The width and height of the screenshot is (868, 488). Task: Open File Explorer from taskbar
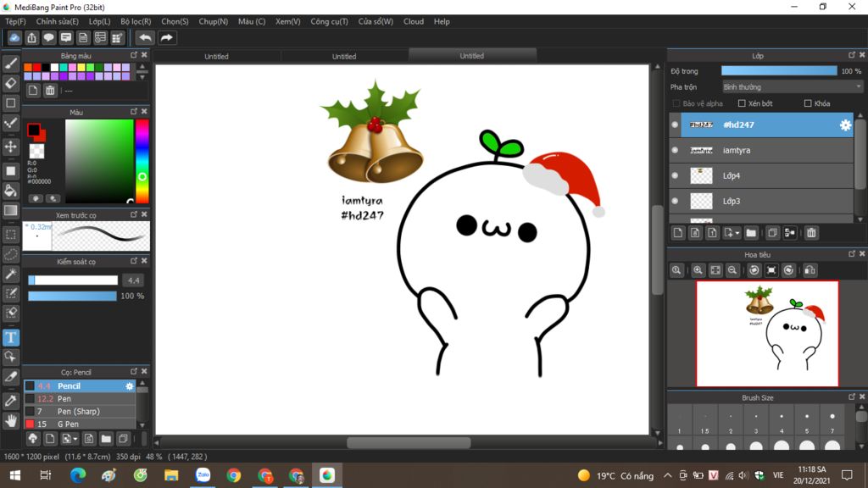pyautogui.click(x=171, y=475)
